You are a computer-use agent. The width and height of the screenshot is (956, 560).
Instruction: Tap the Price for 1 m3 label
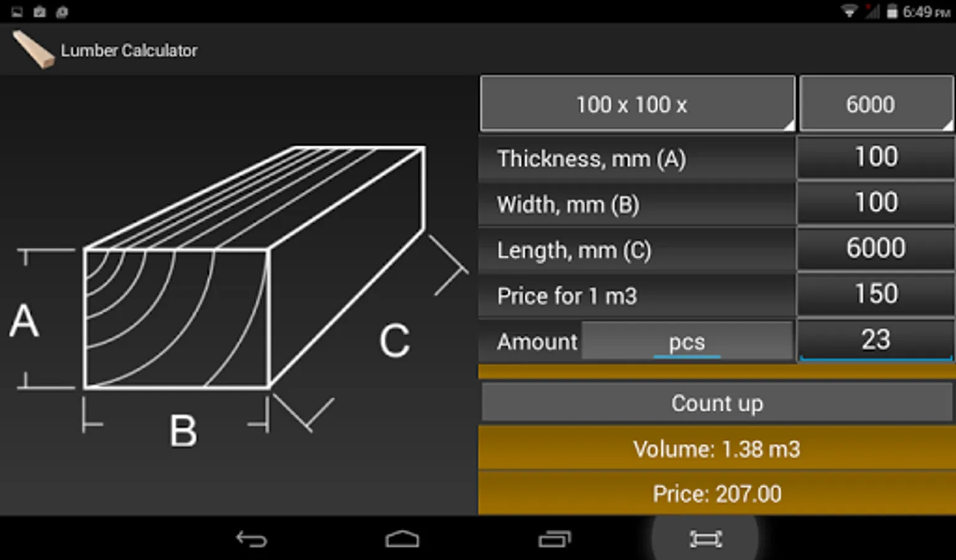(x=567, y=296)
